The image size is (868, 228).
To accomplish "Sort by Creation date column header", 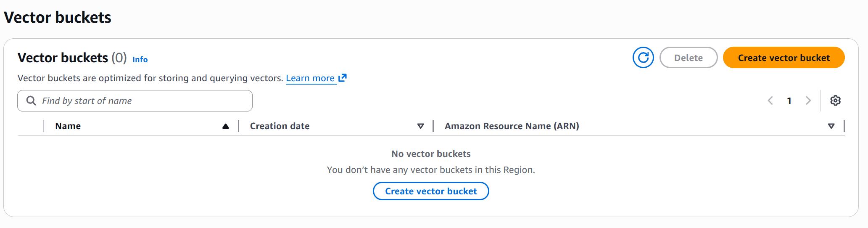I will (280, 126).
